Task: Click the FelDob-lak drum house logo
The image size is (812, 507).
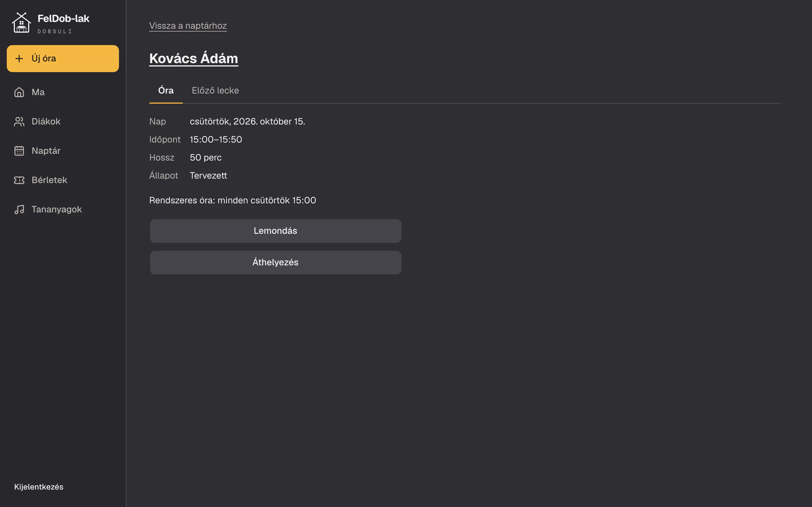Action: click(21, 23)
